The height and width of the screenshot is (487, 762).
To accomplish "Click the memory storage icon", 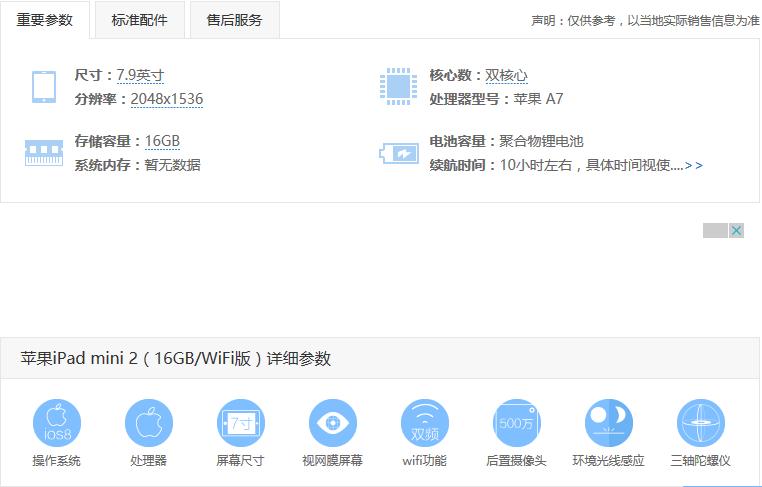I will [x=44, y=153].
